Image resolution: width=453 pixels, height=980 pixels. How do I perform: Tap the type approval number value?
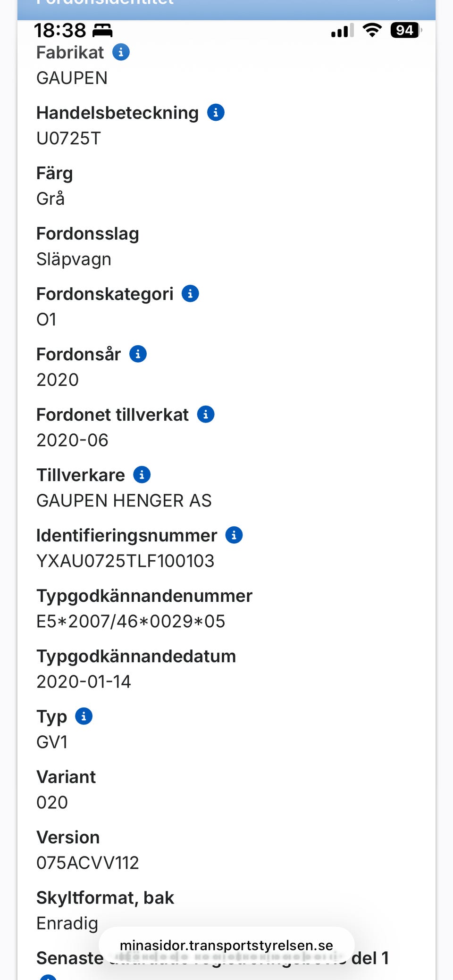tap(131, 622)
